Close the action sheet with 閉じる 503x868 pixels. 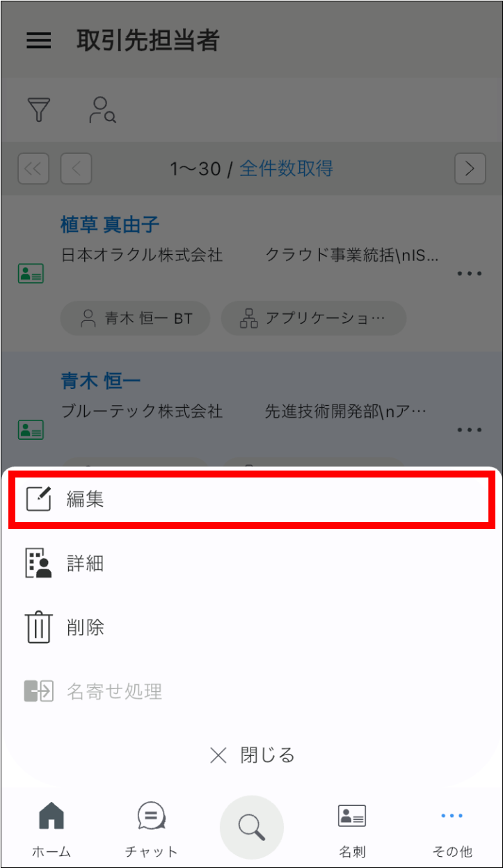[x=252, y=755]
